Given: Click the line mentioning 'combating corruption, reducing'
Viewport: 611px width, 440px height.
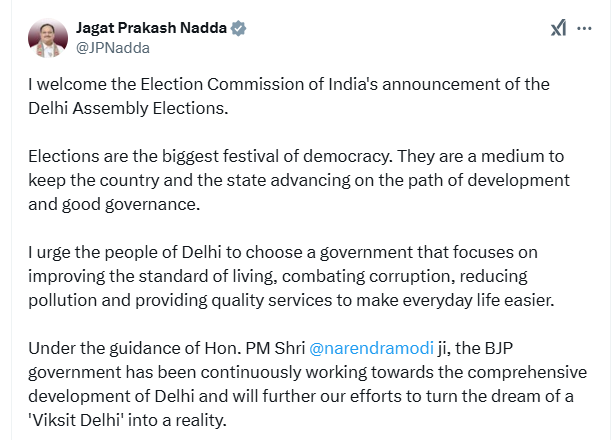Looking at the screenshot, I should point(278,276).
